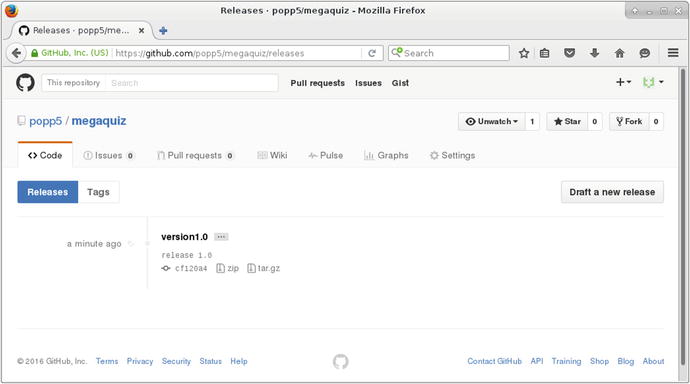
Task: Fork the megaquiz repository
Action: coord(629,121)
